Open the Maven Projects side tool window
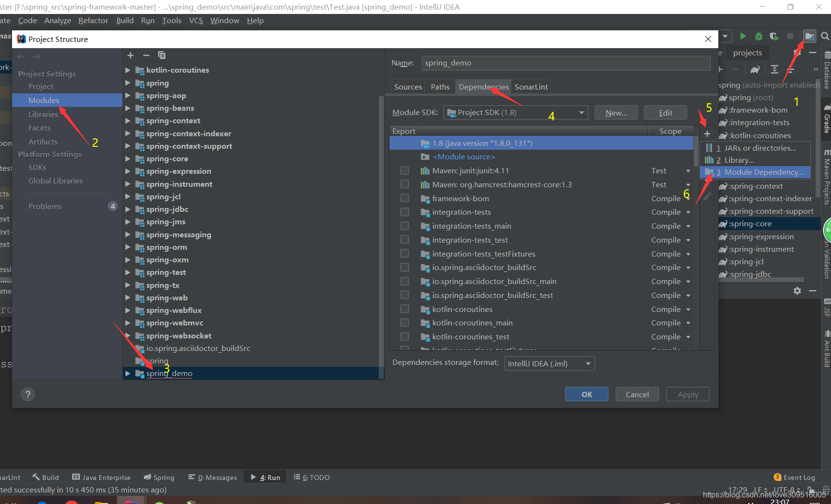The image size is (831, 504). point(827,177)
